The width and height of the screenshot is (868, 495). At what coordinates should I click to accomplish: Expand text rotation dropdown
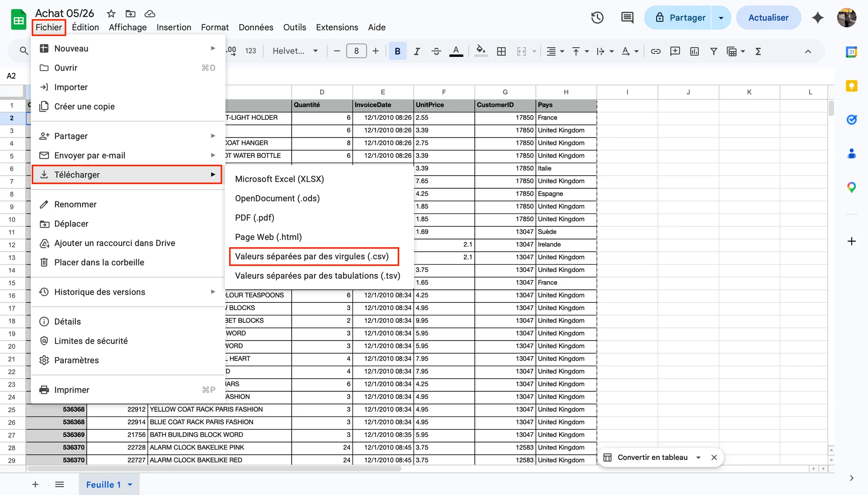point(636,52)
